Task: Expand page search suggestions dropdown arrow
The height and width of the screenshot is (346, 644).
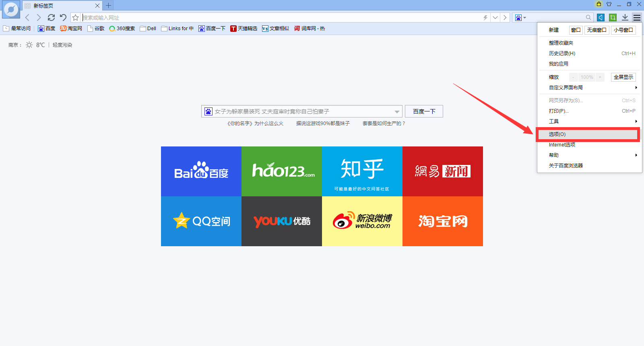Action: tap(397, 112)
